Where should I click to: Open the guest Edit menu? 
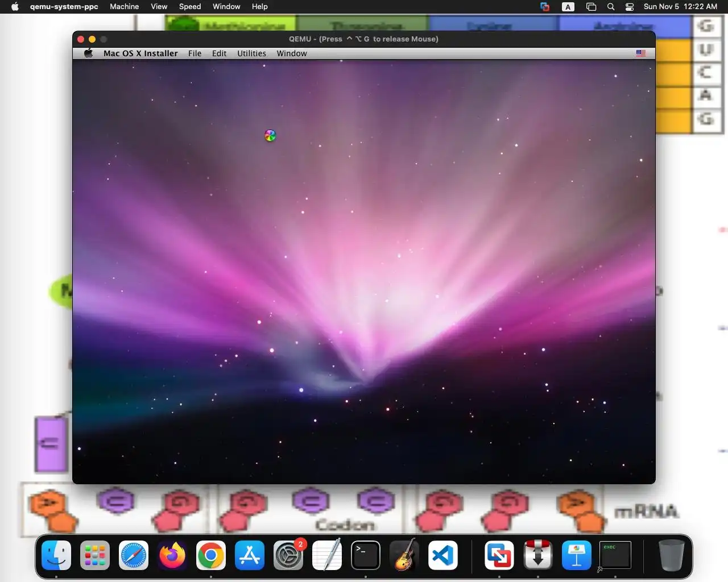(220, 53)
